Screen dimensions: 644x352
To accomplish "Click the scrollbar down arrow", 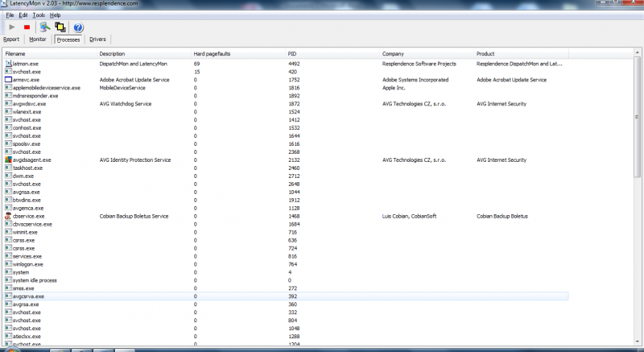I will click(637, 342).
